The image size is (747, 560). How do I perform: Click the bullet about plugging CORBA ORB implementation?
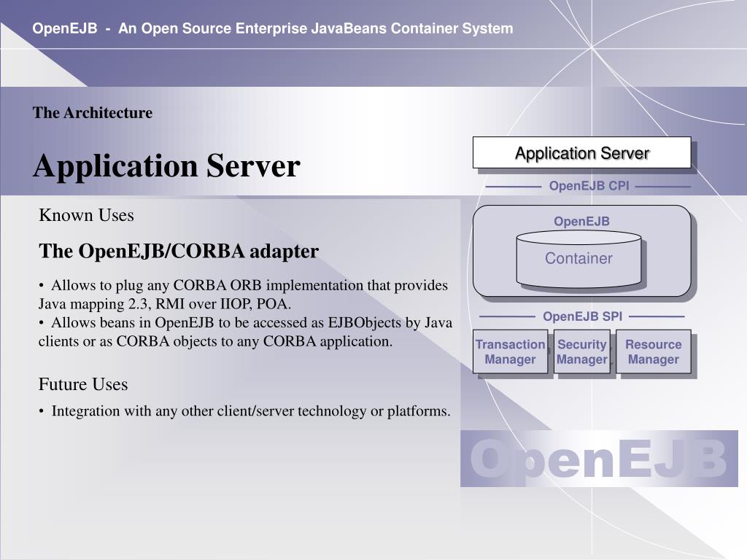click(244, 295)
